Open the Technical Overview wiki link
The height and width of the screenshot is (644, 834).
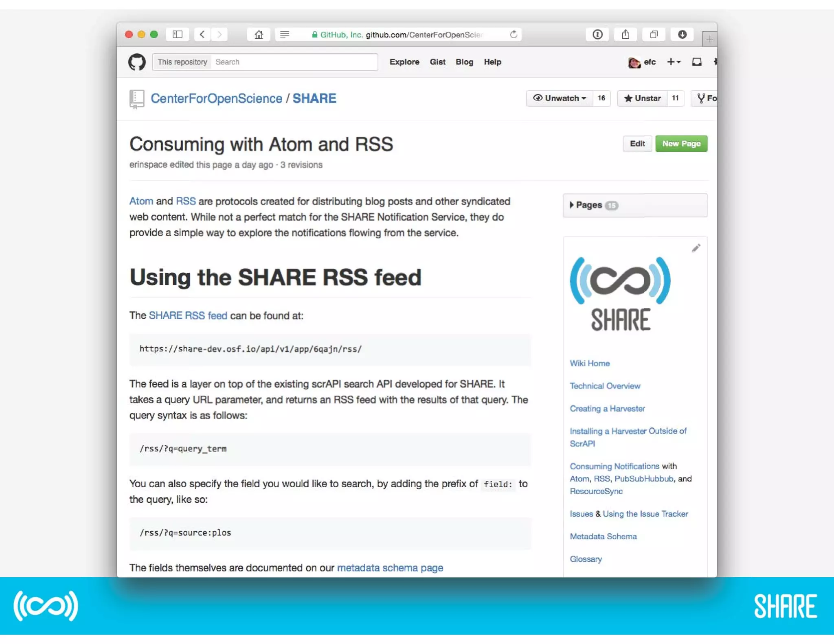605,386
